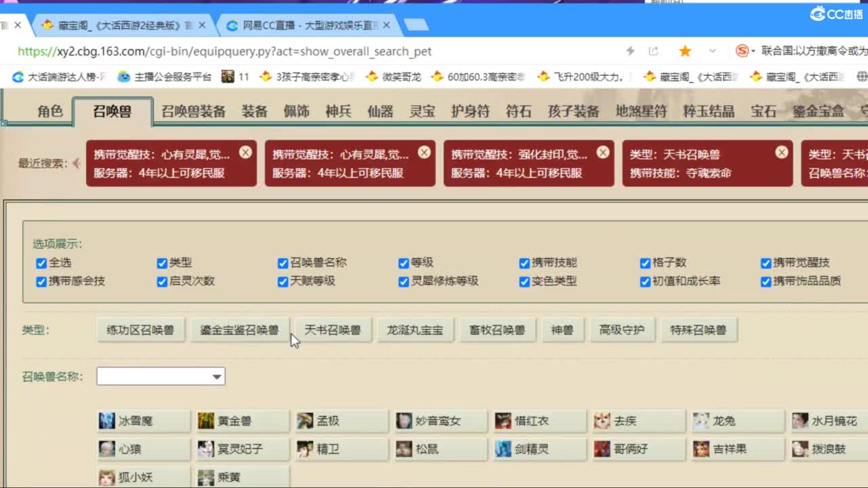
Task: Remove the 夺魂索命 recent search card
Action: (782, 152)
